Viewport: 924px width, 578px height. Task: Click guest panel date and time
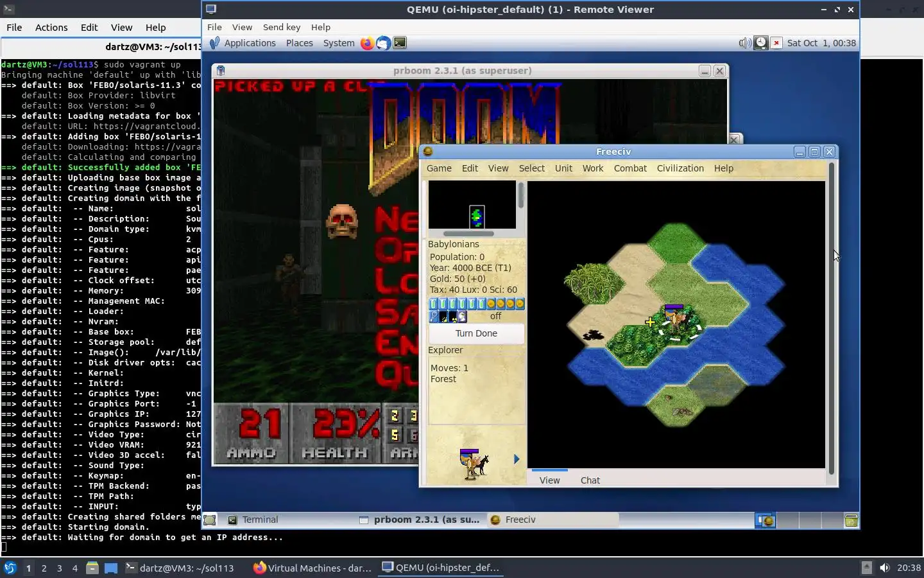[821, 43]
